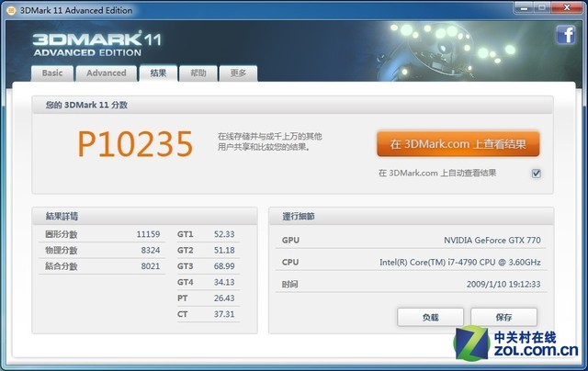
Task: Click the 3DMark app icon in title bar
Action: click(x=12, y=10)
